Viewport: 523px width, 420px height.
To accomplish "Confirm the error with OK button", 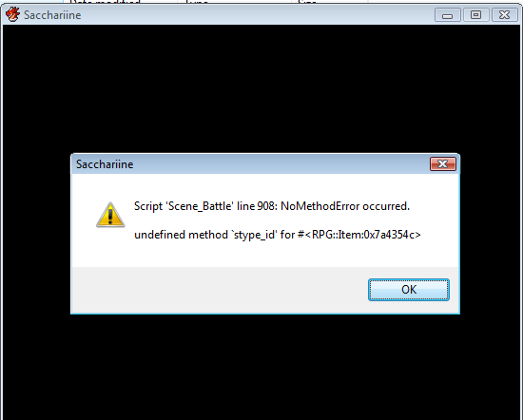I will pos(409,289).
